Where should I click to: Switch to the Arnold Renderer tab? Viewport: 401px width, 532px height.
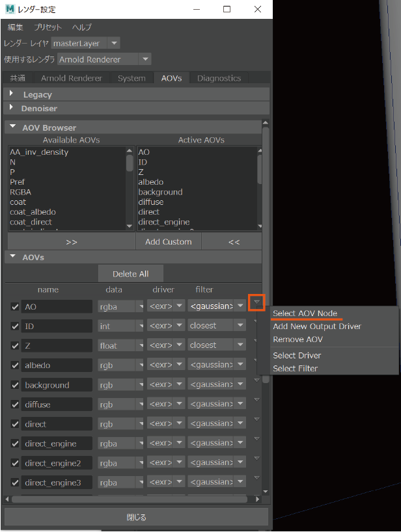pyautogui.click(x=72, y=78)
